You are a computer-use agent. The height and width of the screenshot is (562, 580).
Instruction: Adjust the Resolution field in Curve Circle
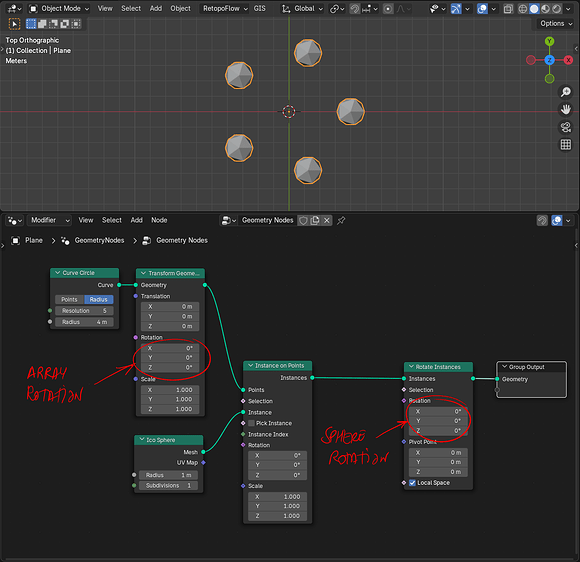click(84, 311)
